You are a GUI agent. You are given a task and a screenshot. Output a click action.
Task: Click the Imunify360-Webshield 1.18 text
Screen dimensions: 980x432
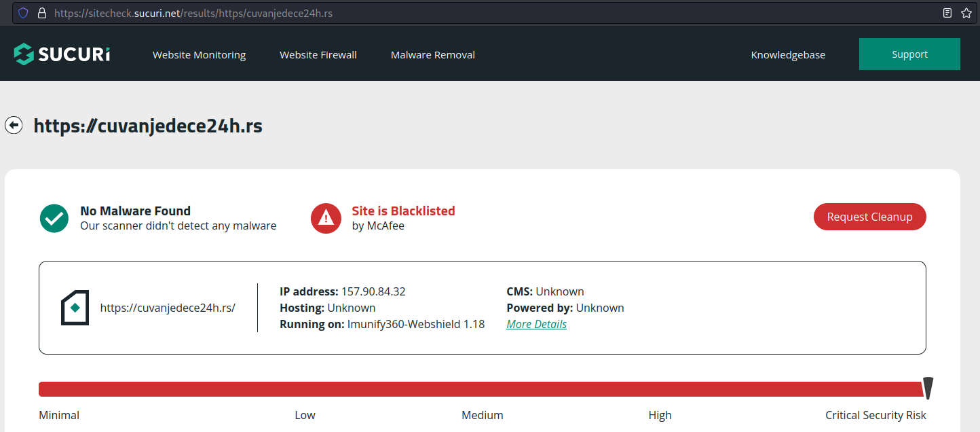pos(416,324)
